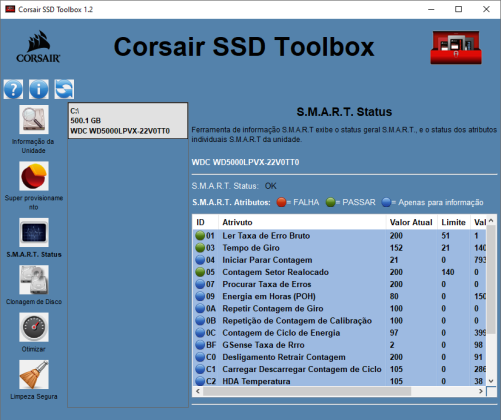Screen dimensions: 501x420
Task: Click the Atrivuto column header
Action: [x=302, y=222]
